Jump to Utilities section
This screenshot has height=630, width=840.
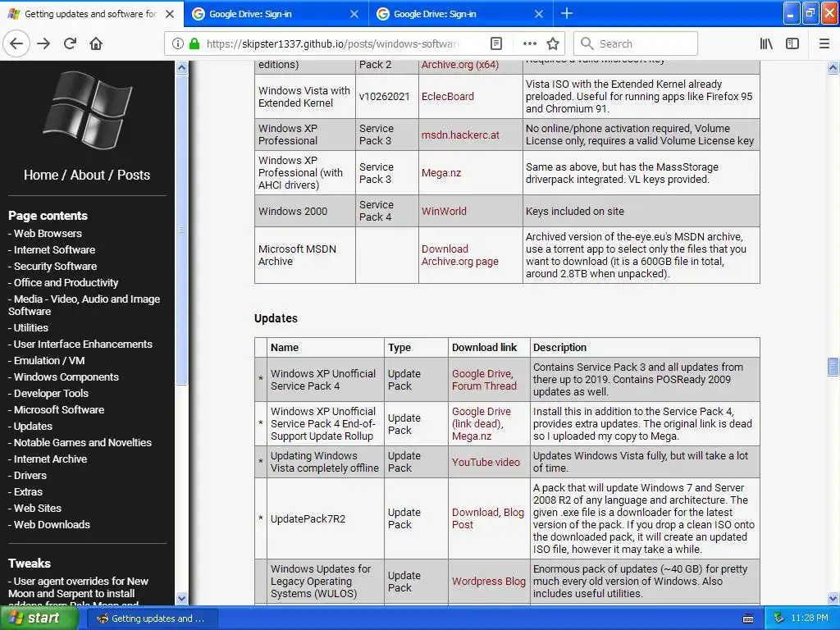click(30, 328)
